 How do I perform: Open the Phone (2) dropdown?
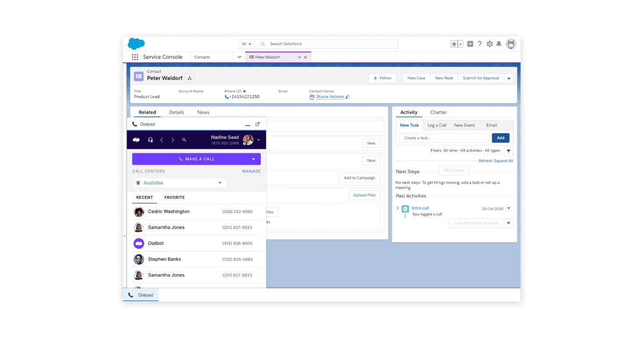click(x=245, y=91)
